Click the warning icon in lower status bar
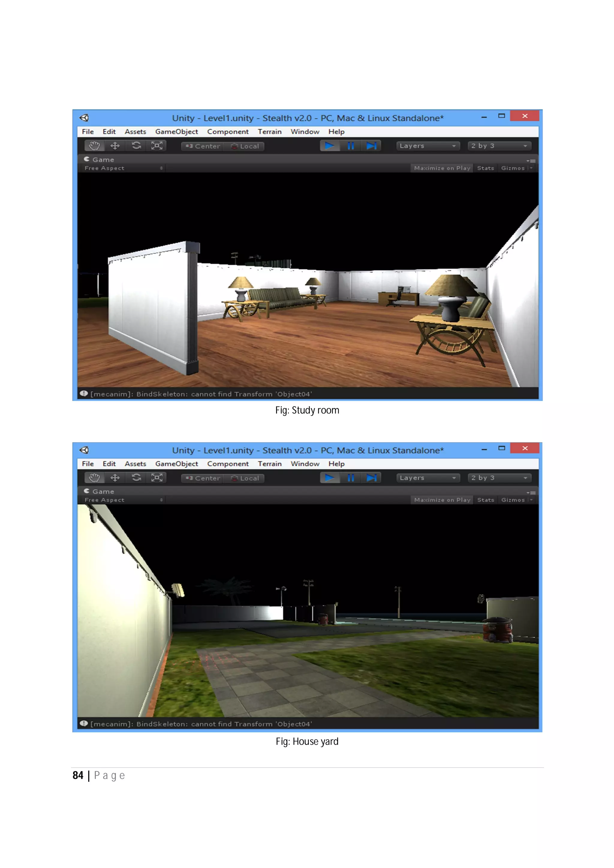 (84, 723)
